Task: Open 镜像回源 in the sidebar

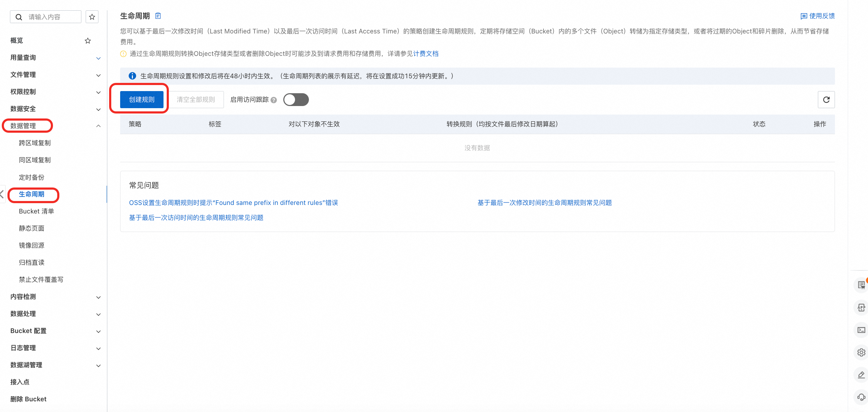Action: click(x=32, y=245)
